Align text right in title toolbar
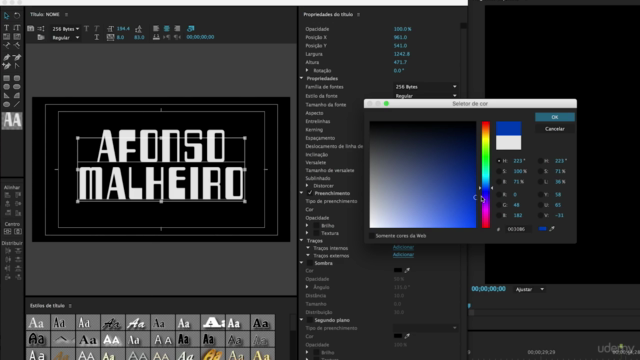This screenshot has width=640, height=360. [177, 29]
